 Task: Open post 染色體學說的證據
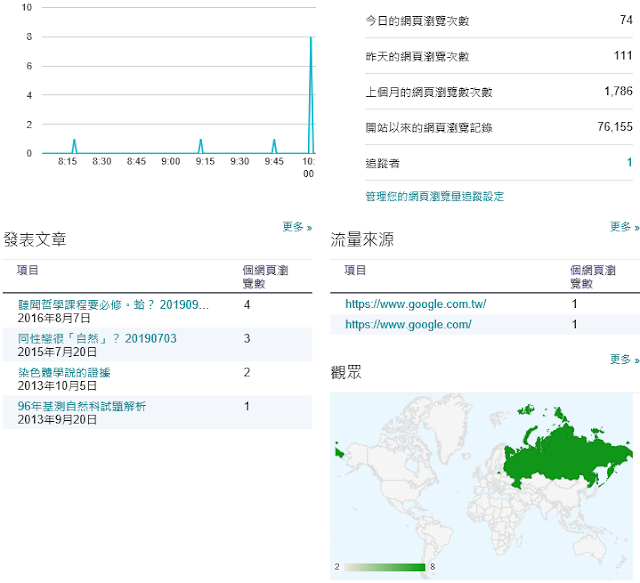tap(64, 372)
